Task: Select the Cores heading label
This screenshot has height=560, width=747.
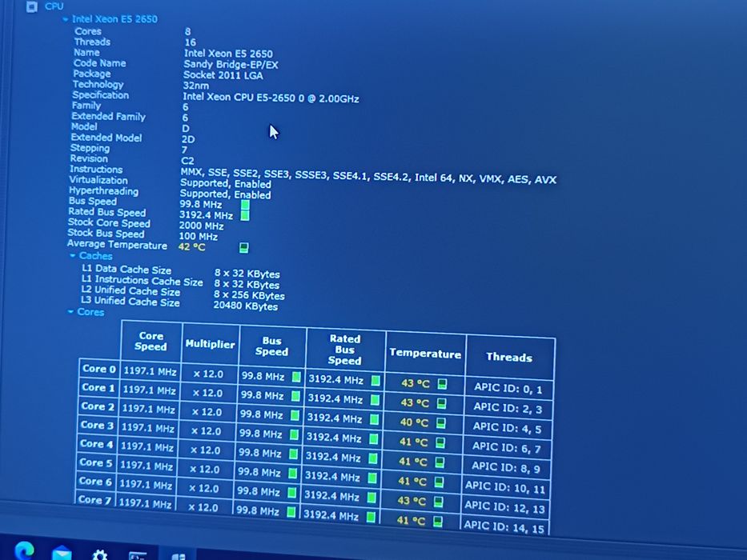Action: point(90,312)
